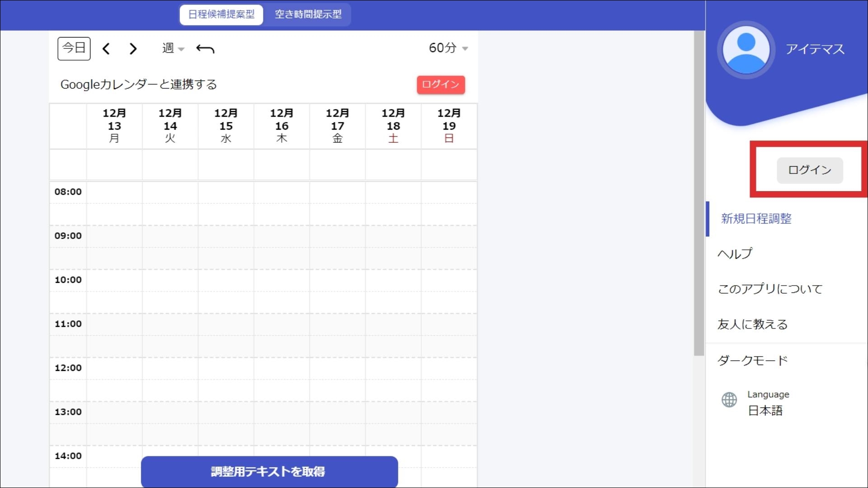The width and height of the screenshot is (868, 488).
Task: Click the user avatar icon
Action: click(x=746, y=50)
